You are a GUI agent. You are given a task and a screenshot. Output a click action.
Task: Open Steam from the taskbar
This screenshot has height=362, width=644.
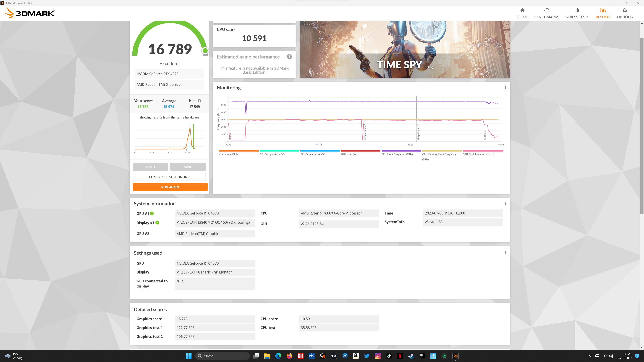pyautogui.click(x=411, y=356)
